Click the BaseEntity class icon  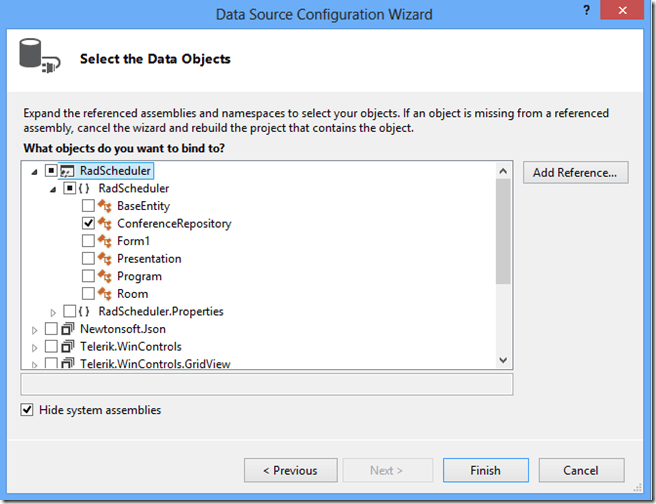105,206
